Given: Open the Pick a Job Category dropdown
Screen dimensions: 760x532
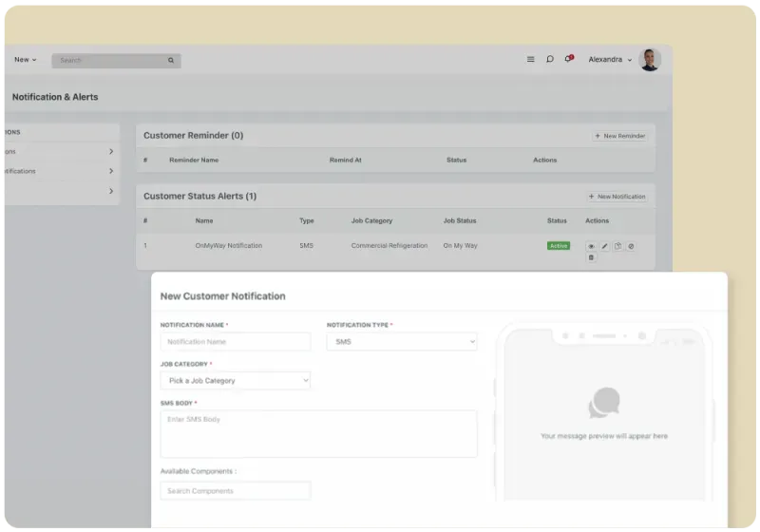Looking at the screenshot, I should [x=235, y=380].
